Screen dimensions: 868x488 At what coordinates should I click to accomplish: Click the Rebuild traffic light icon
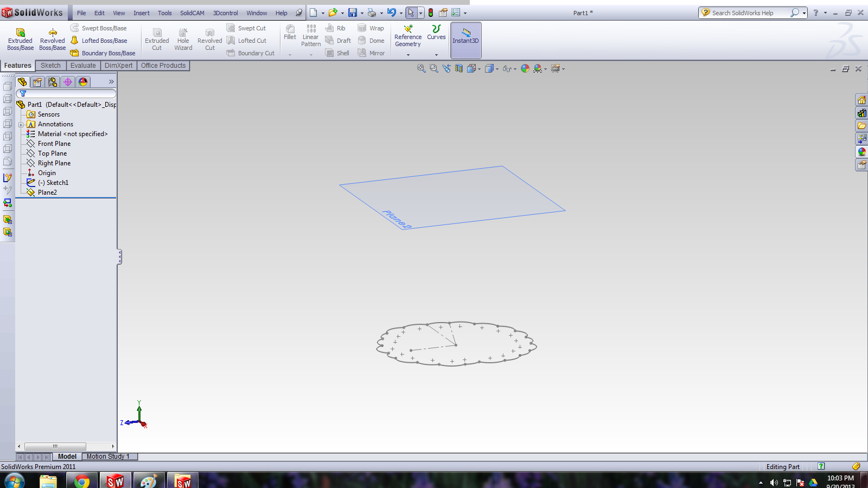[431, 12]
